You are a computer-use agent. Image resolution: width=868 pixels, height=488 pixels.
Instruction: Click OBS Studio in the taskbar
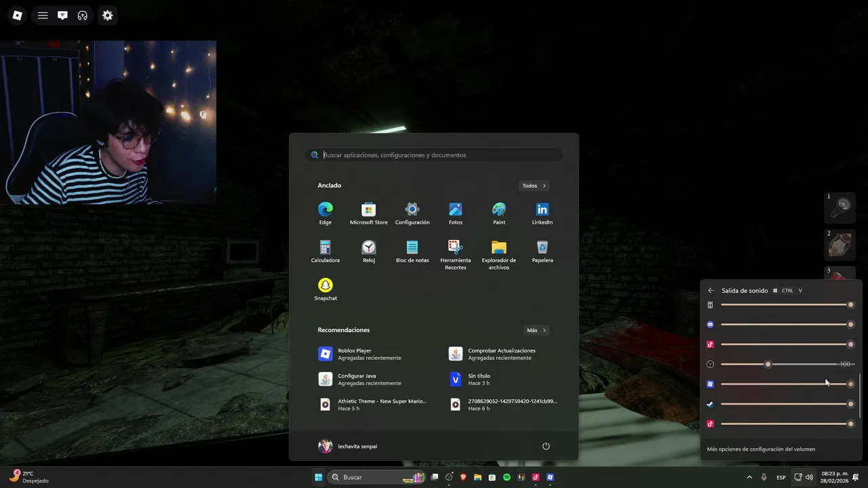tap(449, 477)
